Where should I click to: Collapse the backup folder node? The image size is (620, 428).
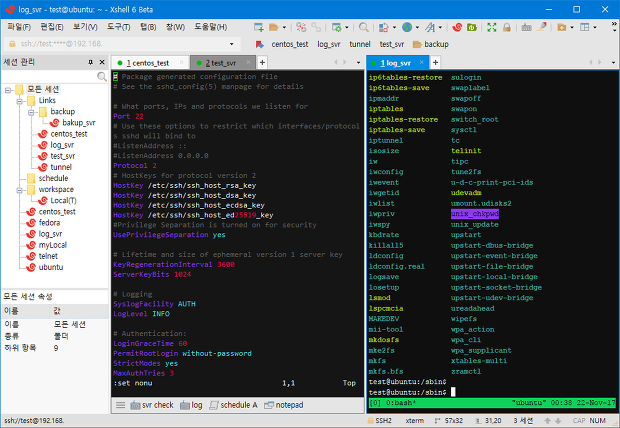31,112
